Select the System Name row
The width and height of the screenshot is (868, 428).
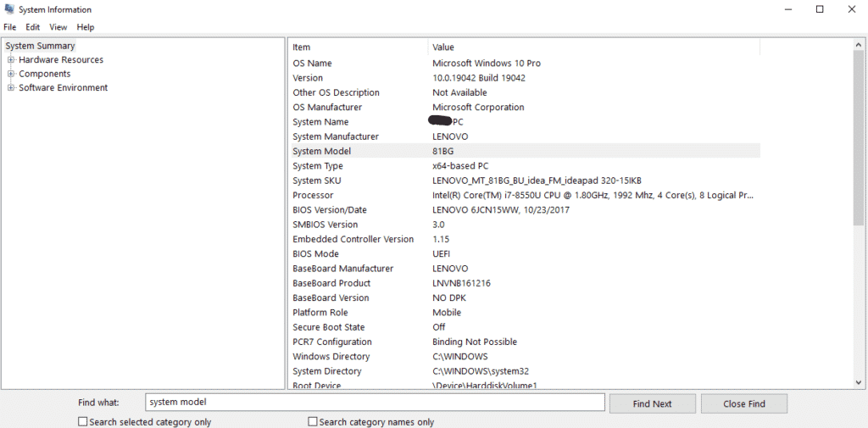(x=525, y=122)
